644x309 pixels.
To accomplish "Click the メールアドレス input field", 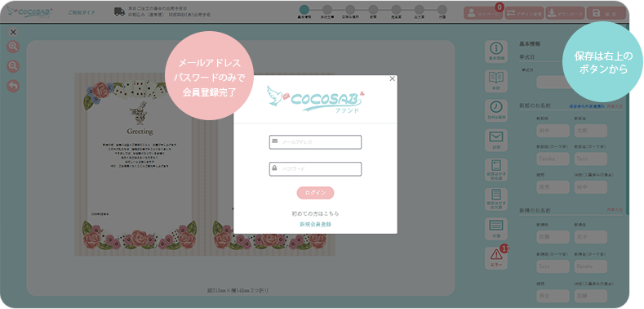I will [315, 142].
